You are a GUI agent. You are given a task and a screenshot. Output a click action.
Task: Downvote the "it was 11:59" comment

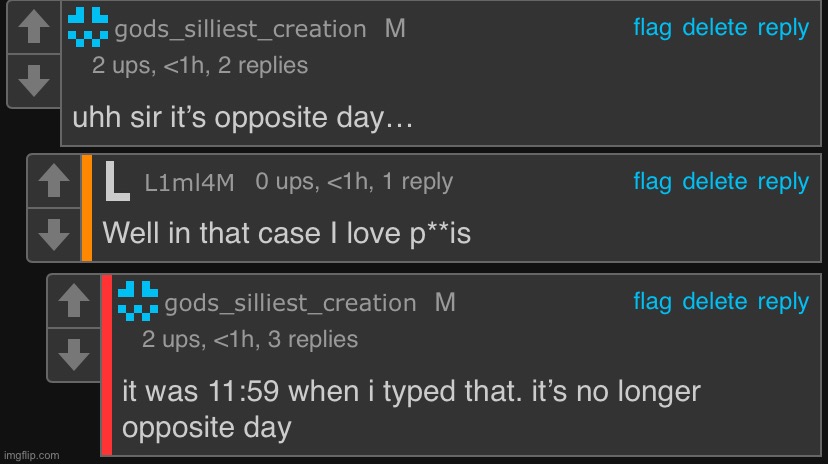74,354
